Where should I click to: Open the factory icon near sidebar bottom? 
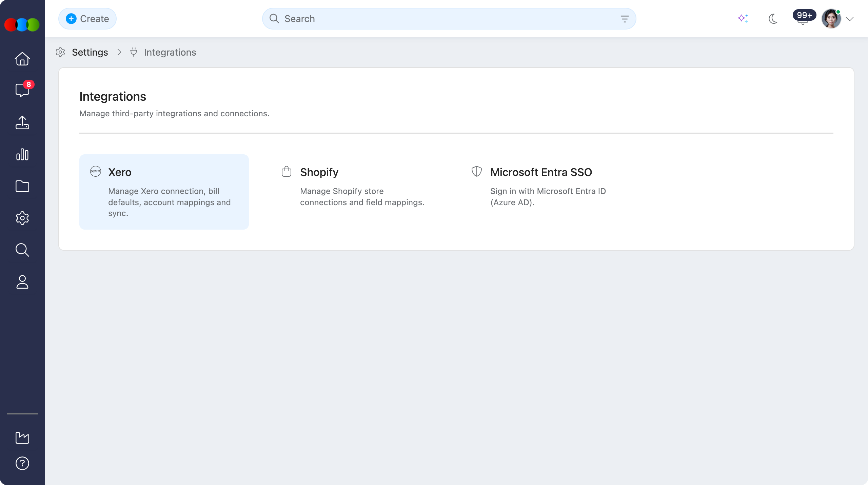(22, 438)
